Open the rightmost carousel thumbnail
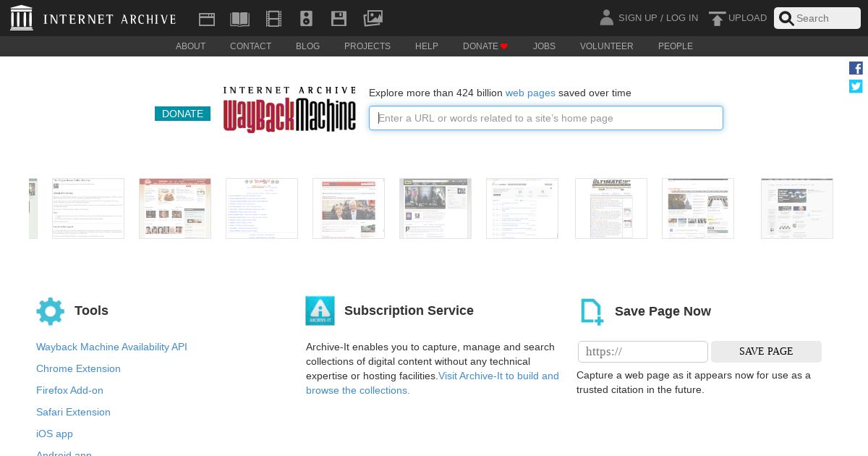868x456 pixels. pos(797,208)
